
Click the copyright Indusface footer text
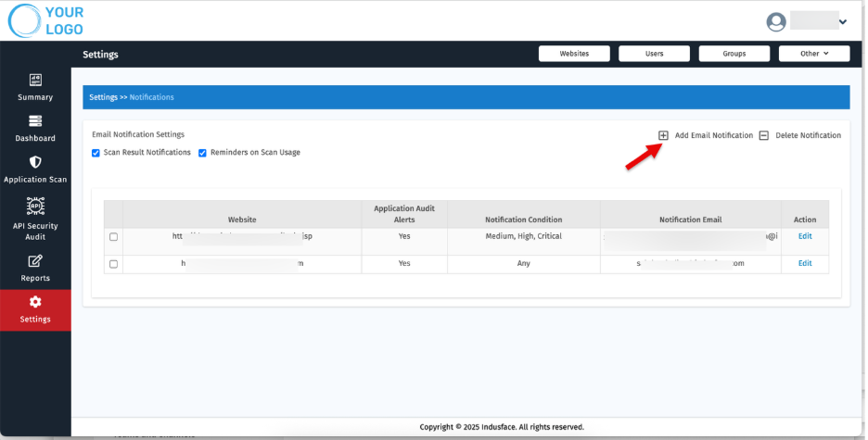pyautogui.click(x=502, y=427)
